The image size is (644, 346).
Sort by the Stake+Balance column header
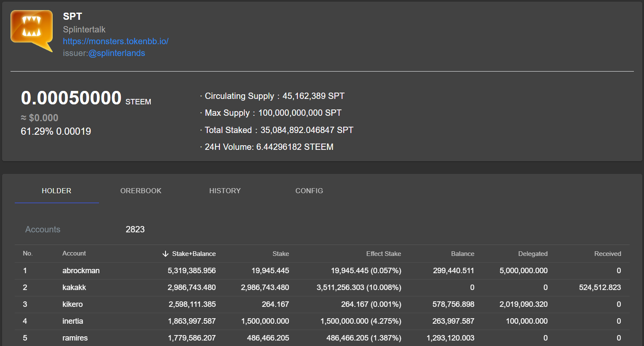point(194,254)
